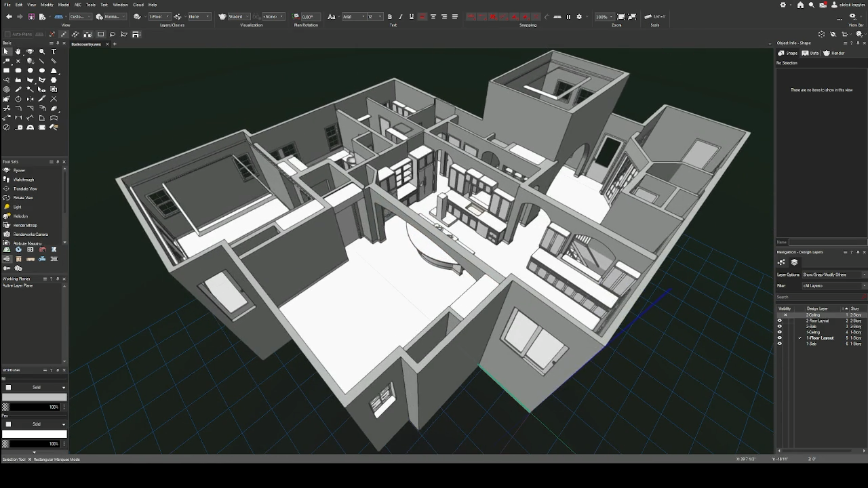868x488 pixels.
Task: Select the Selection tool arrow in Basic palette
Action: tap(6, 52)
